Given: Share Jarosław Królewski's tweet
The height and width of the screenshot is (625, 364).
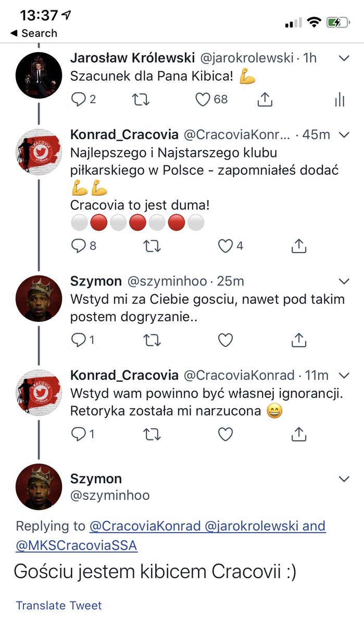Looking at the screenshot, I should point(265,99).
